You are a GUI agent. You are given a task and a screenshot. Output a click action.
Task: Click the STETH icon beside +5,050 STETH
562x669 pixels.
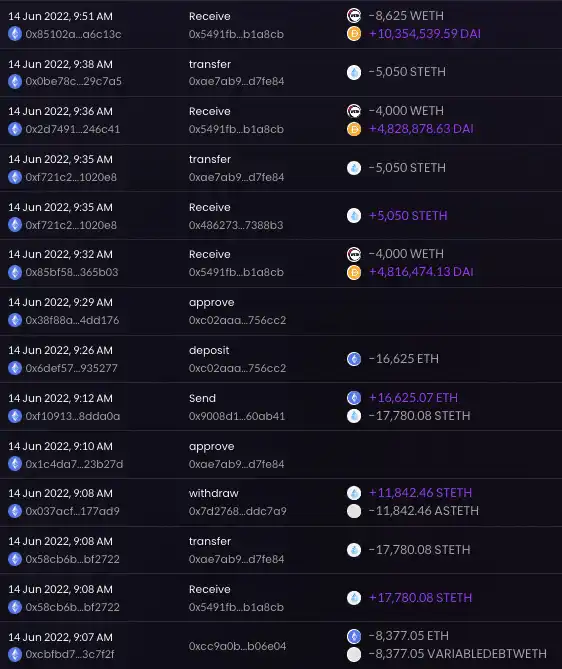[x=354, y=215]
